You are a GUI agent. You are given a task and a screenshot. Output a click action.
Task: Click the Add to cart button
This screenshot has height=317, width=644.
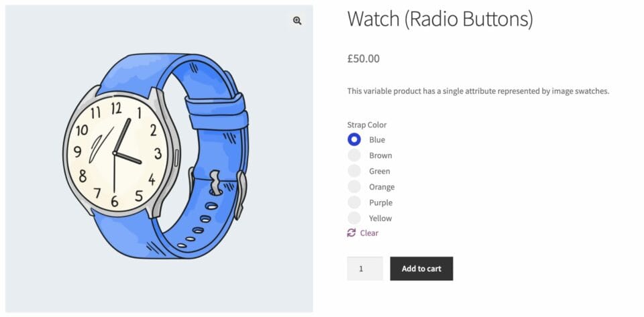coord(421,269)
